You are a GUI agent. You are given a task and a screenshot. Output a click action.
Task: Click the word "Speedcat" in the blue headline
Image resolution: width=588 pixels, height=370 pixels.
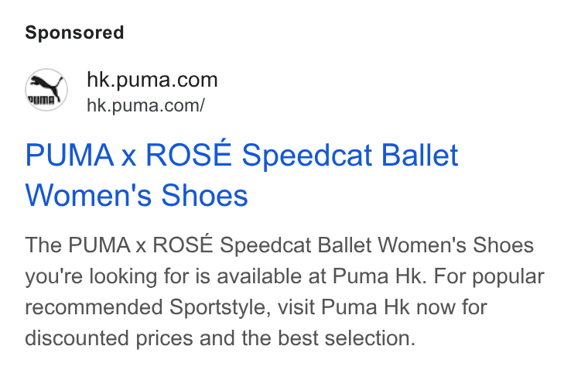click(306, 155)
